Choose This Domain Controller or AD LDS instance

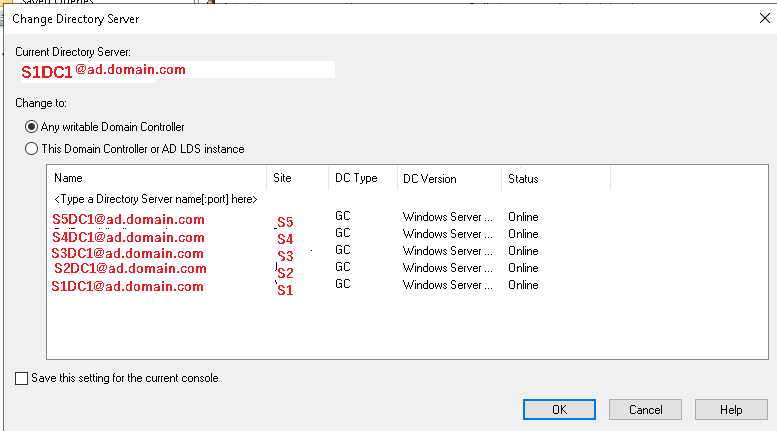pyautogui.click(x=32, y=149)
